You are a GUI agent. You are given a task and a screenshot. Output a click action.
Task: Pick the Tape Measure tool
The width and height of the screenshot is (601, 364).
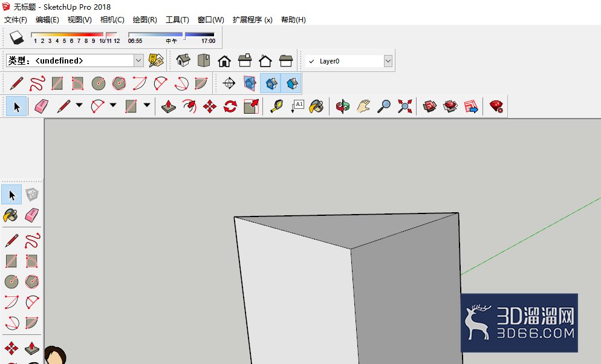(x=277, y=106)
